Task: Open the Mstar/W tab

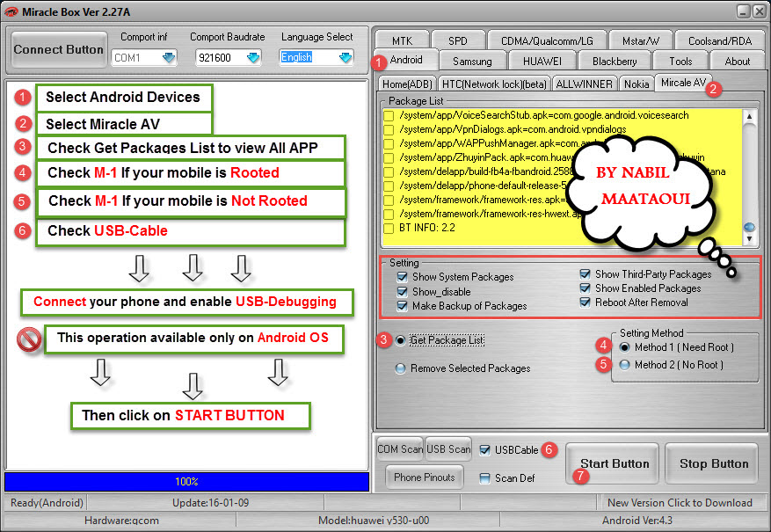Action: [640, 40]
